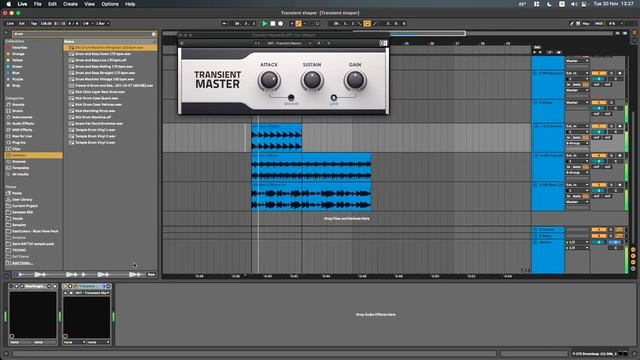
Task: Open Audio Effects category in browser
Action: coord(23,123)
